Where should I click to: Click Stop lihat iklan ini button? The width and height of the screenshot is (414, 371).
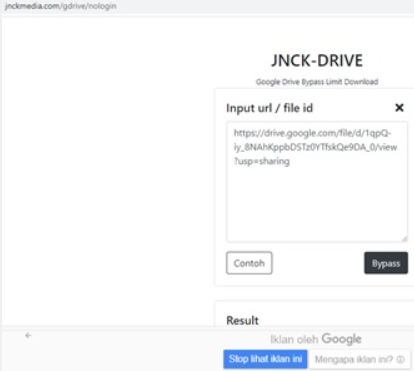(265, 359)
